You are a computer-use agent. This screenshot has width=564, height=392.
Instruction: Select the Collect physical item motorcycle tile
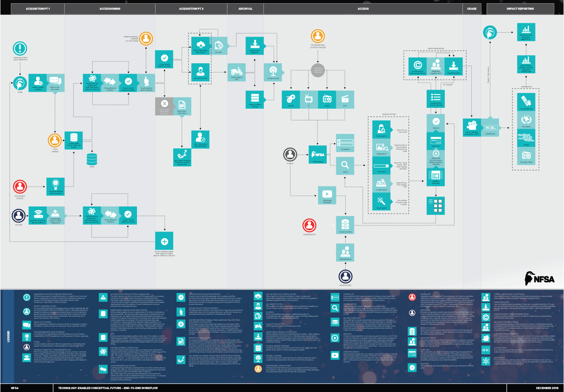tap(236, 72)
